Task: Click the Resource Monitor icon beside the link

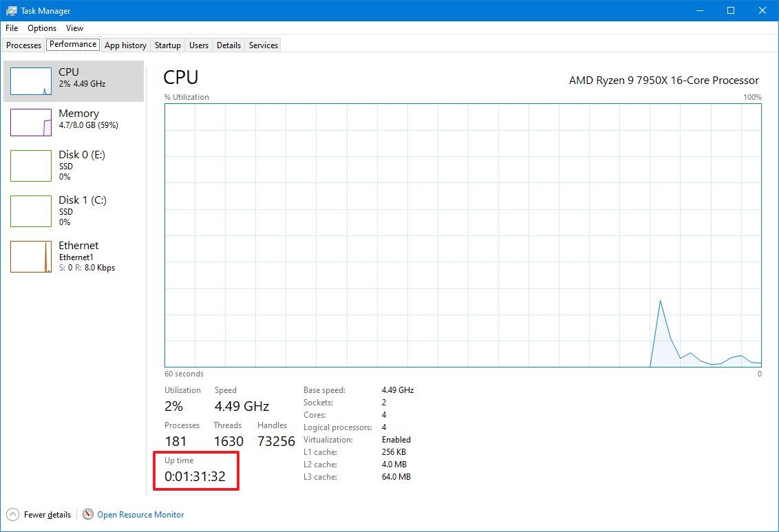Action: click(87, 514)
